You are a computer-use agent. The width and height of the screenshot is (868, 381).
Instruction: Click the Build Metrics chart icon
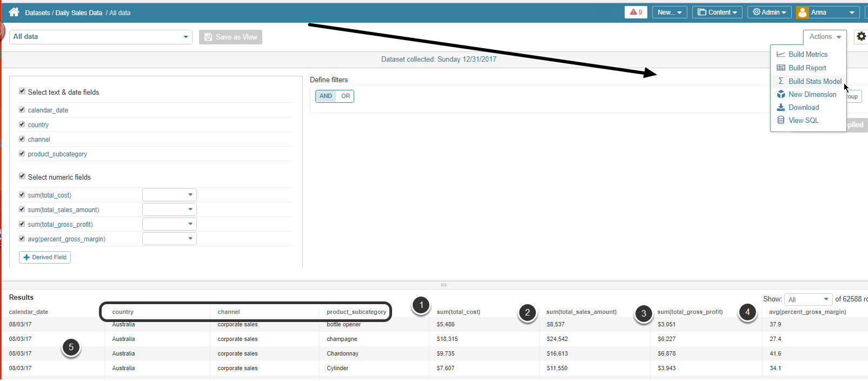pyautogui.click(x=781, y=54)
